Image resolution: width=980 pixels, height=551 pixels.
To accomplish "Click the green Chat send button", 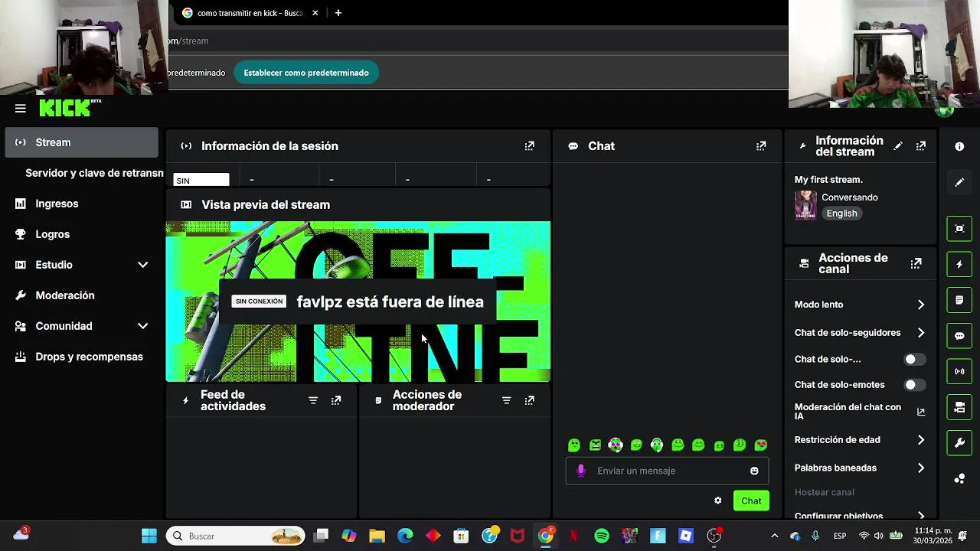I will 751,500.
